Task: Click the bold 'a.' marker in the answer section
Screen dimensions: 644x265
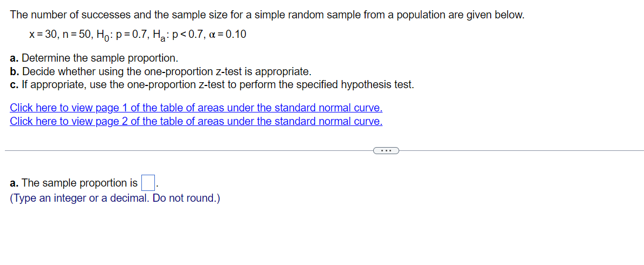Action: pyautogui.click(x=15, y=183)
